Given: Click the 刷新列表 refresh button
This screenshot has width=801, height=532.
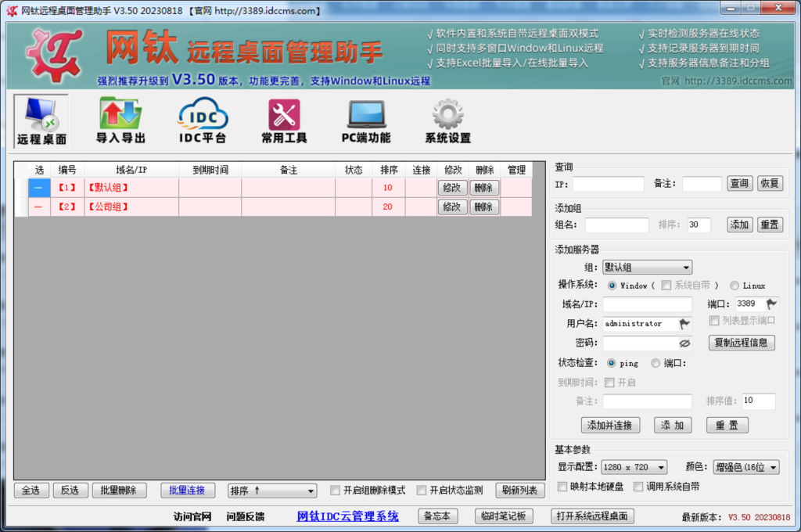Looking at the screenshot, I should pos(519,490).
